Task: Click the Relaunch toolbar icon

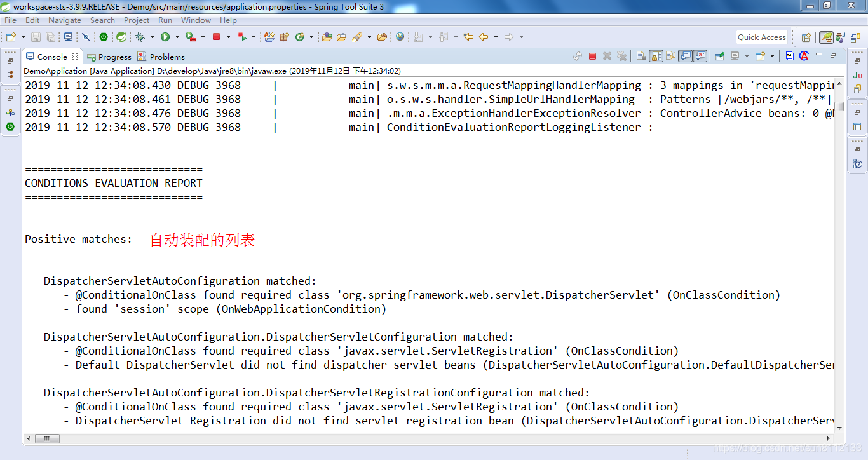Action: pos(241,37)
